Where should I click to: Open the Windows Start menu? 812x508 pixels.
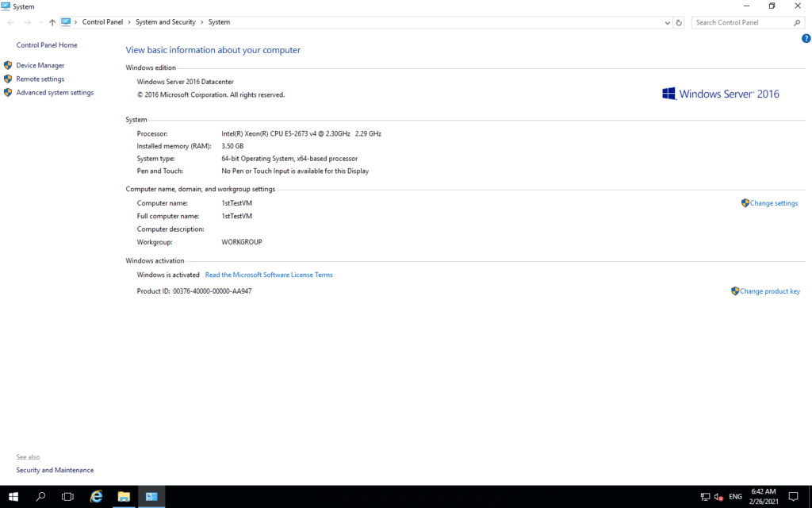pyautogui.click(x=13, y=497)
